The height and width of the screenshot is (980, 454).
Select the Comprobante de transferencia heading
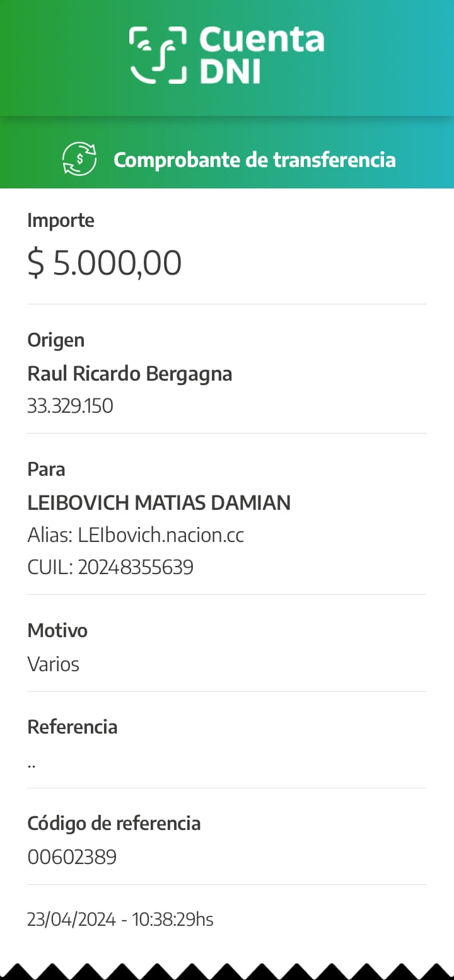coord(254,160)
